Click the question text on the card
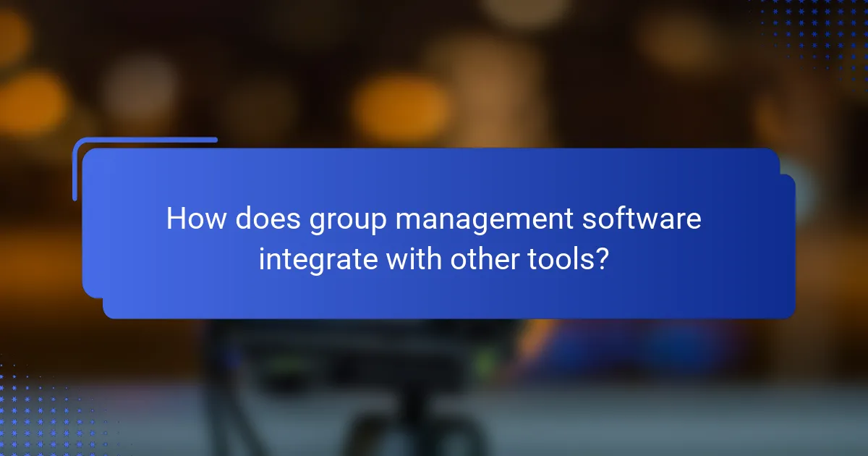 [434, 237]
